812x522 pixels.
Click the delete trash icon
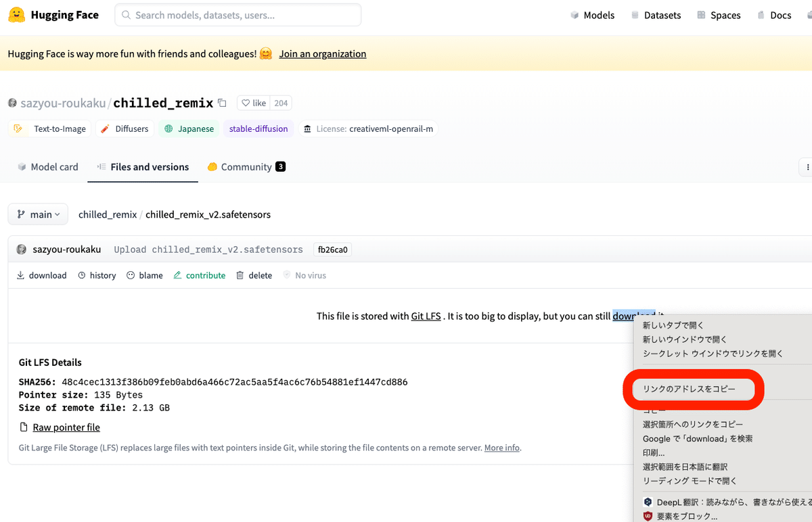click(240, 275)
